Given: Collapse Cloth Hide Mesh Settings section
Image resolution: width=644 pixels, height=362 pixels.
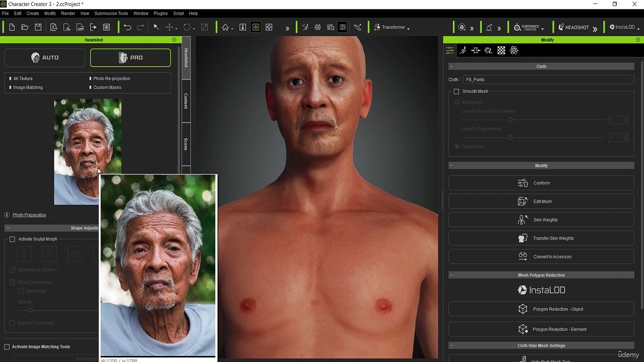Looking at the screenshot, I should [x=451, y=345].
